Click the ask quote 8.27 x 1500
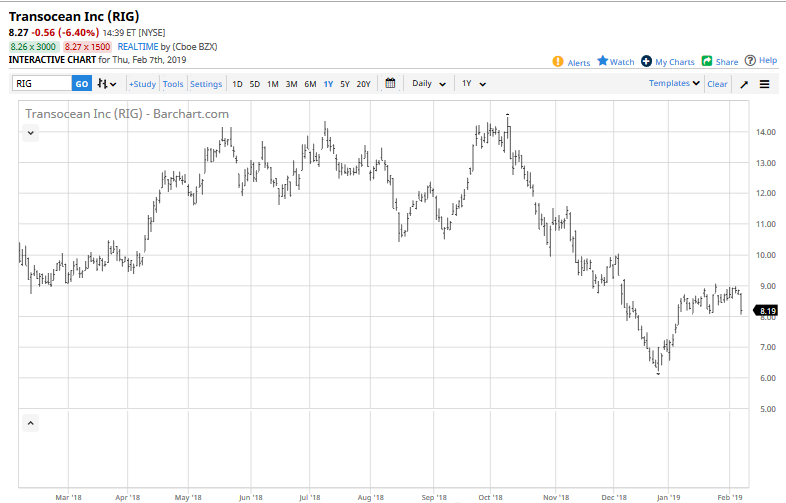This screenshot has height=503, width=786. pos(87,47)
